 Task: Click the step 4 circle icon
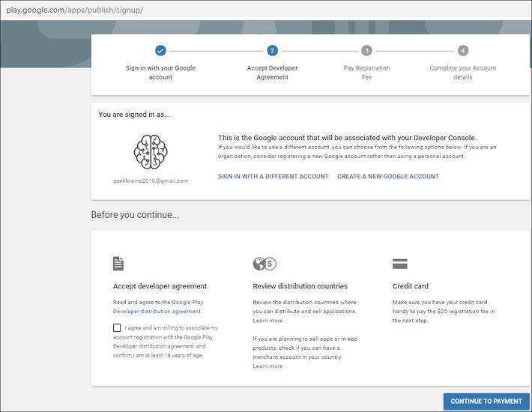[463, 50]
